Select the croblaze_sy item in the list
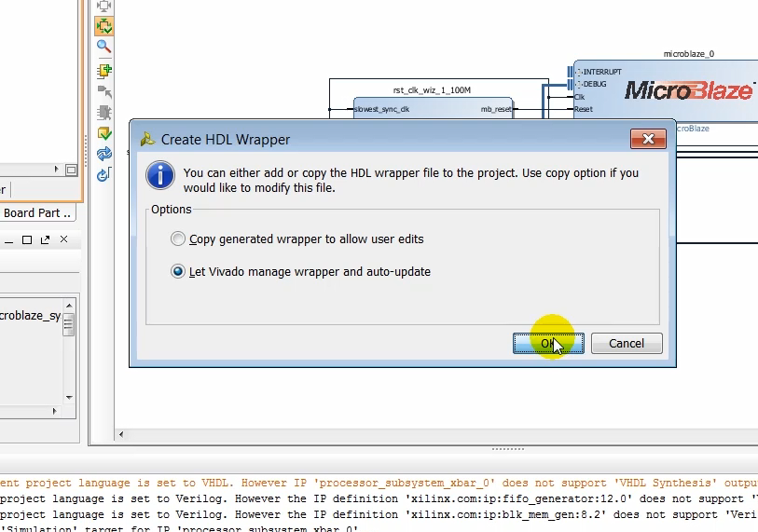This screenshot has height=532, width=758. pos(30,316)
